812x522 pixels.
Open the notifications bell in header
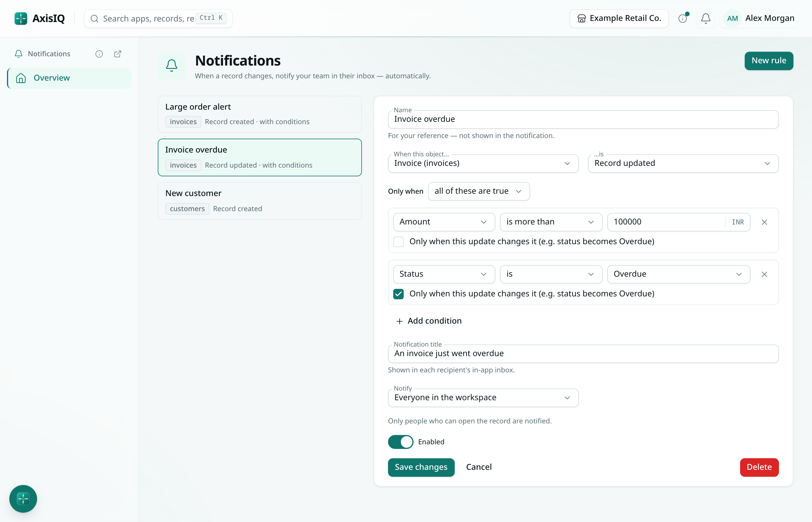coord(706,18)
